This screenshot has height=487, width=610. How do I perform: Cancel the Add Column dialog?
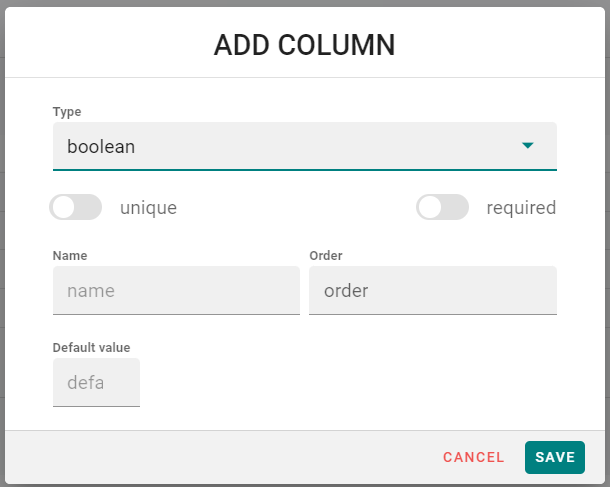tap(473, 457)
